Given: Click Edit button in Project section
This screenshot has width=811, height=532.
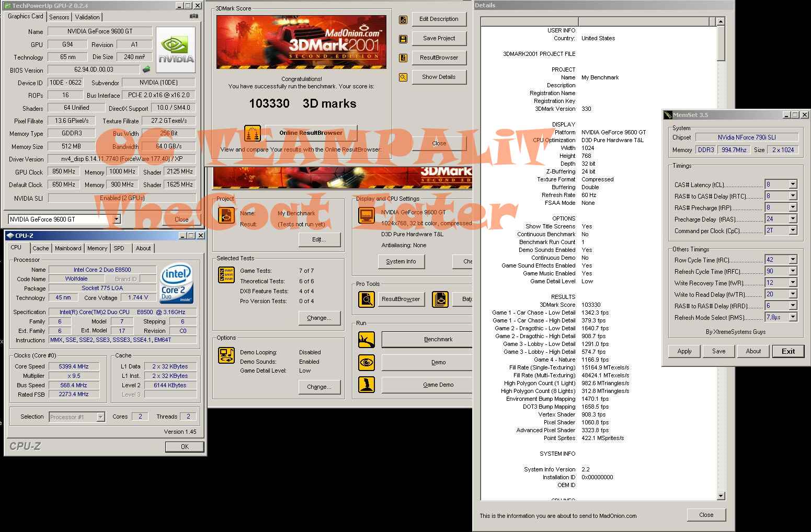Looking at the screenshot, I should click(319, 240).
